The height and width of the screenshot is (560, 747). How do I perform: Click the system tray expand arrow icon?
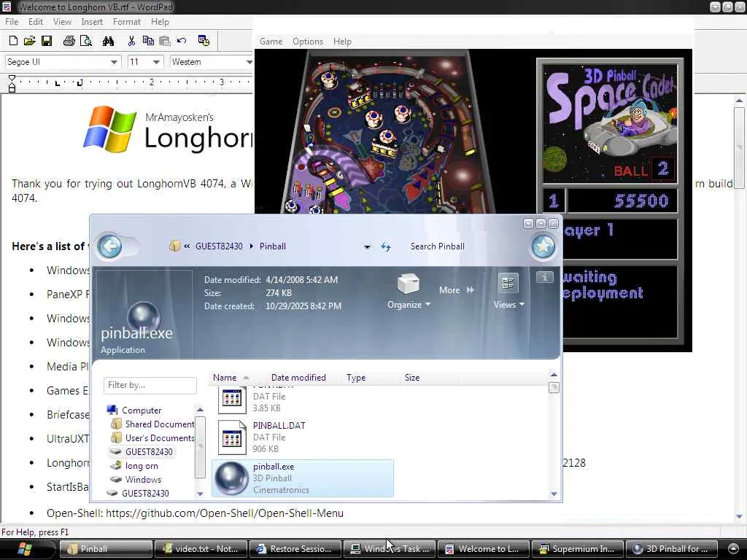point(734,549)
